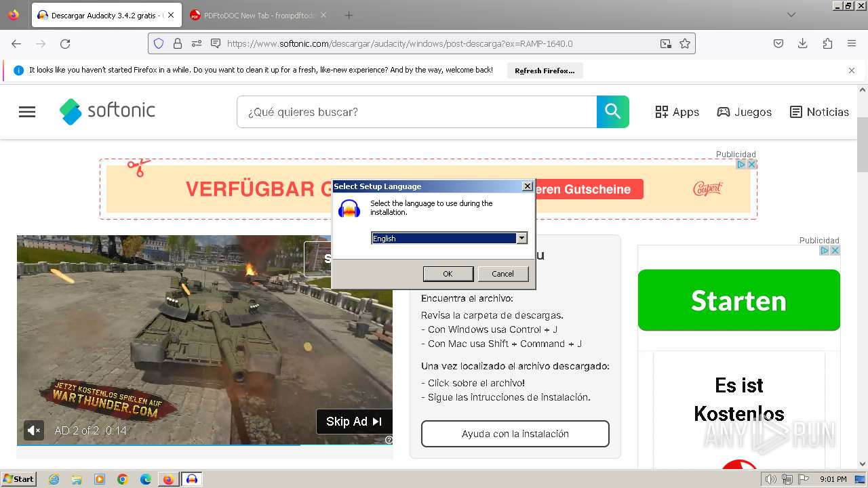
Task: Click the green Starten ad button
Action: [739, 300]
